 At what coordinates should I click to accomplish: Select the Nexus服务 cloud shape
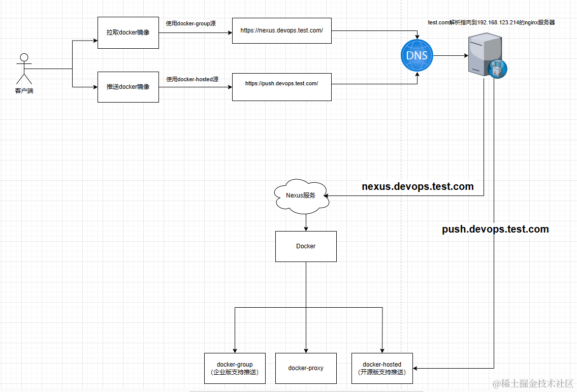(x=301, y=197)
